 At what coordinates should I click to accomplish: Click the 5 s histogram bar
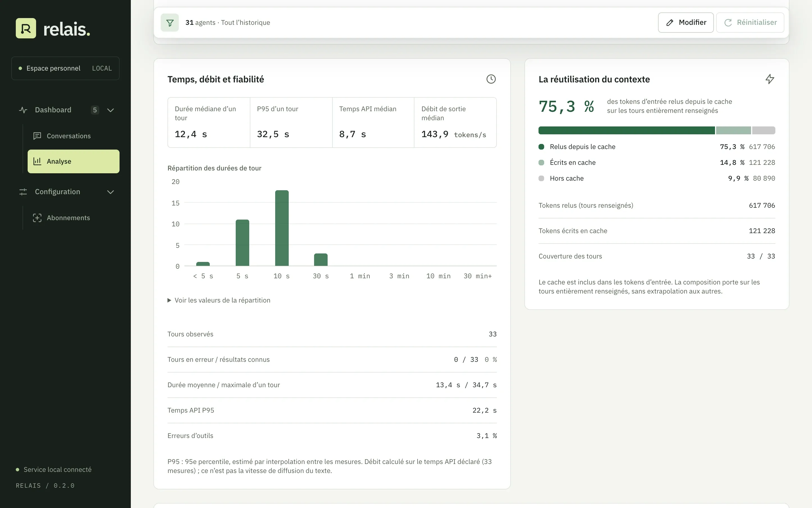pyautogui.click(x=242, y=243)
